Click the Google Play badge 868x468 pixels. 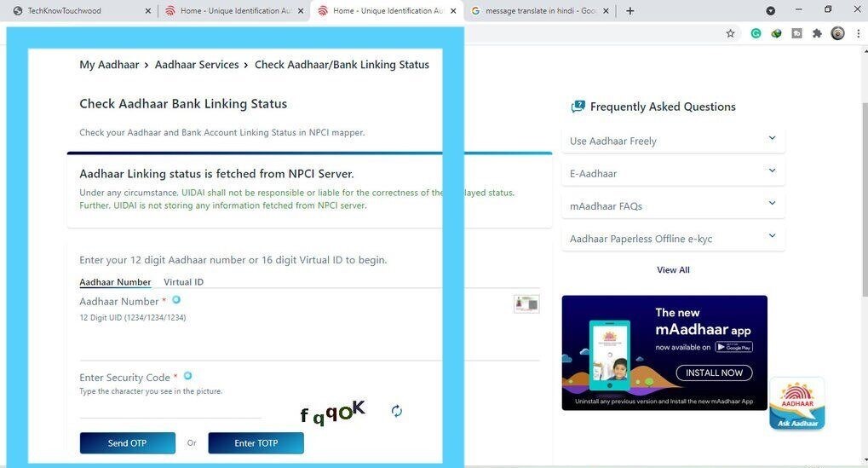pyautogui.click(x=734, y=347)
